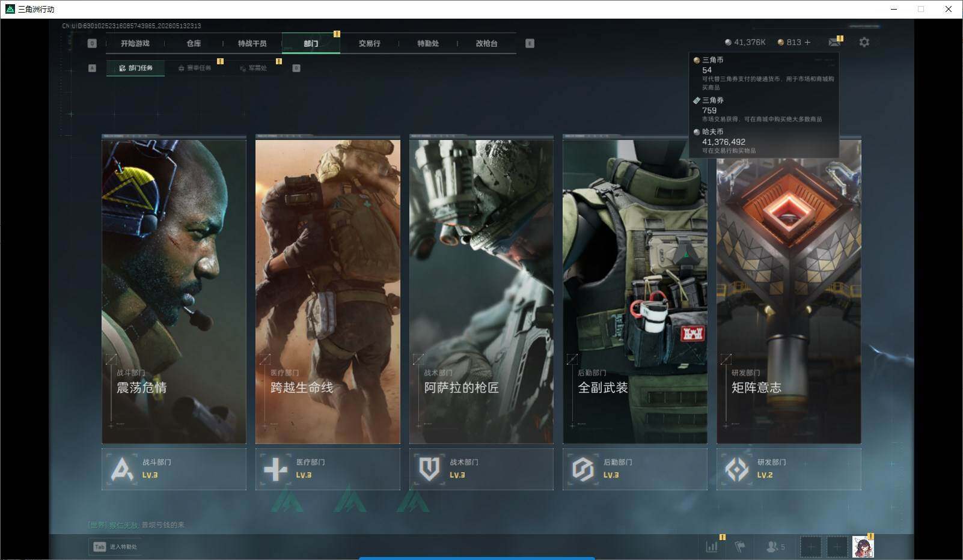The image size is (963, 560).
Task: Click the Haf coin balance 41,376K
Action: (745, 42)
